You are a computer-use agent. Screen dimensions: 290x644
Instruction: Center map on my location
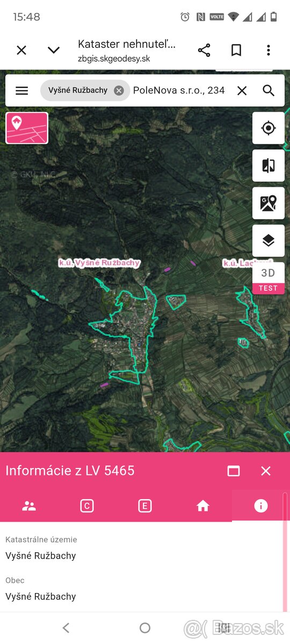click(269, 128)
